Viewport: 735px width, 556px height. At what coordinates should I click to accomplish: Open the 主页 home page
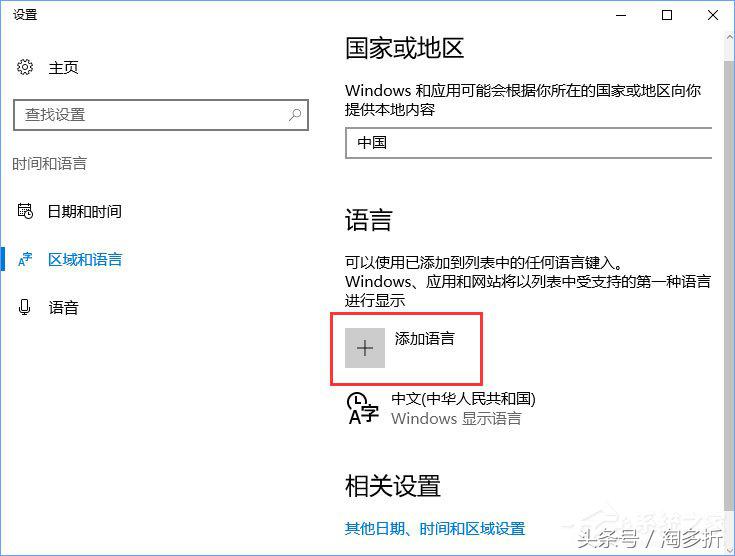[63, 68]
